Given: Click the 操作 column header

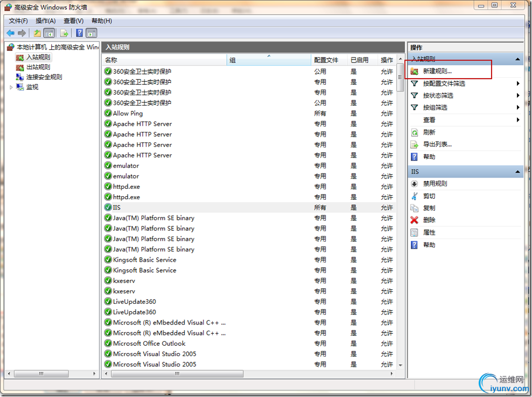Looking at the screenshot, I should [387, 60].
